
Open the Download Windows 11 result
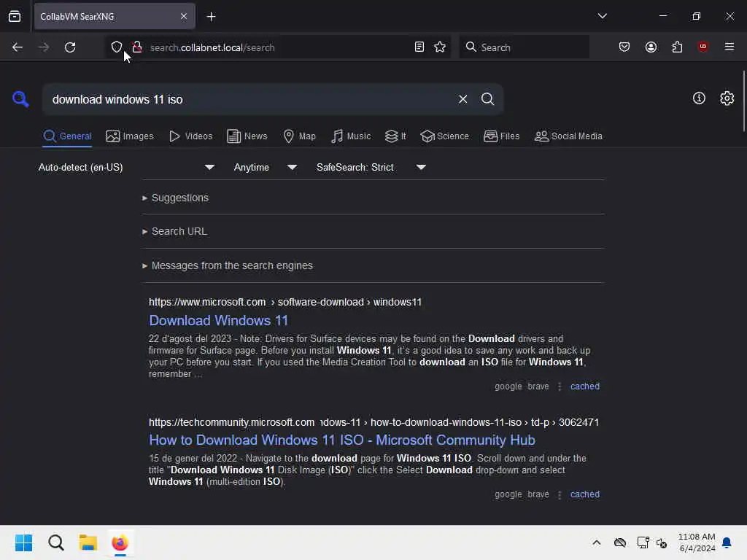coord(219,321)
